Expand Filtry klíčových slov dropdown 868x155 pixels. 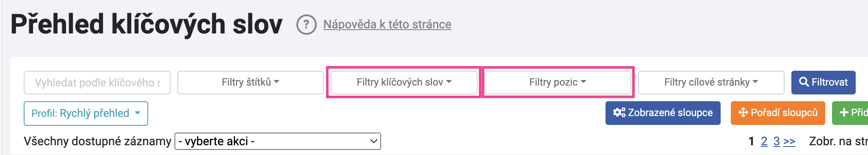404,82
